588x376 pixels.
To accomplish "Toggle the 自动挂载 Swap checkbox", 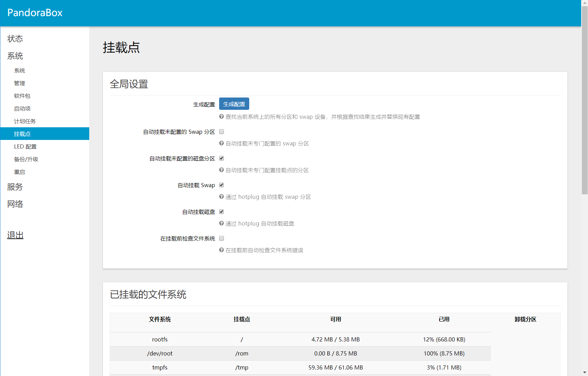I will (x=222, y=185).
